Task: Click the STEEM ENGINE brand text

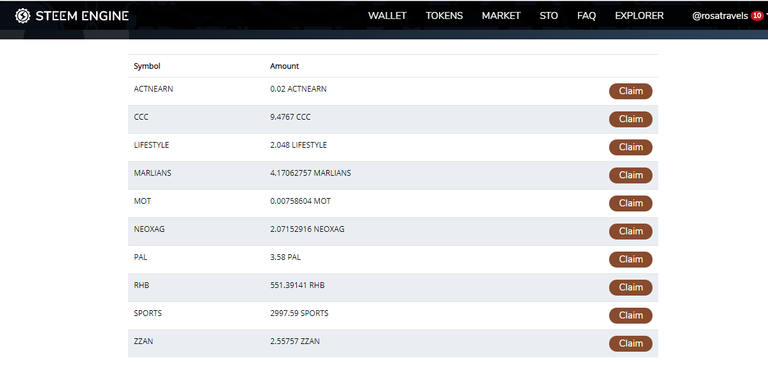Action: click(x=82, y=16)
